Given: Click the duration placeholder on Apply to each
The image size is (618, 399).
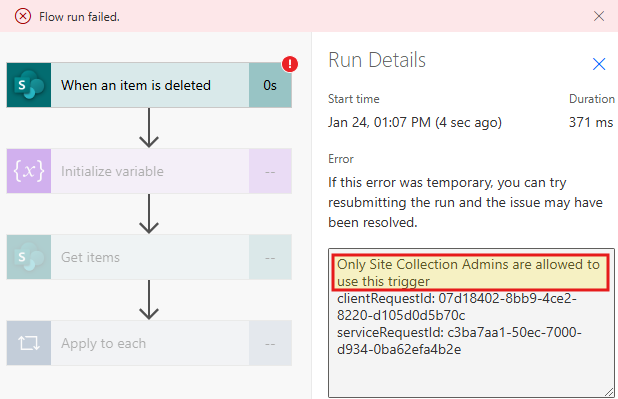Looking at the screenshot, I should coord(270,343).
